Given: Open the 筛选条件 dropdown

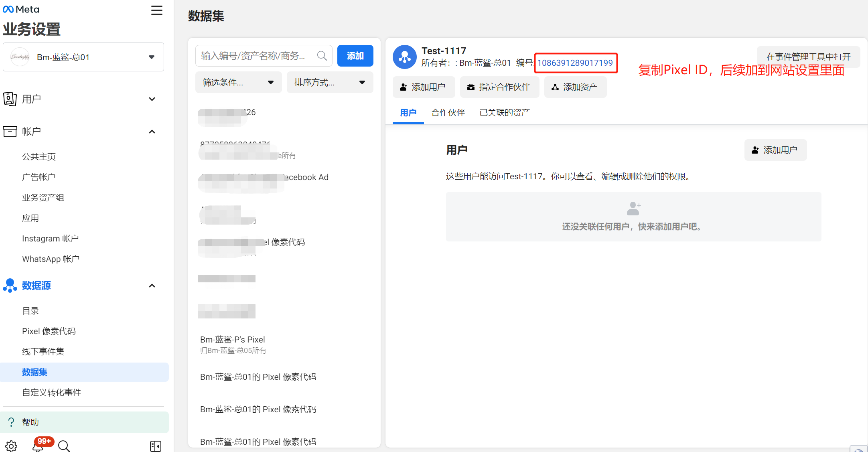Looking at the screenshot, I should pyautogui.click(x=239, y=82).
